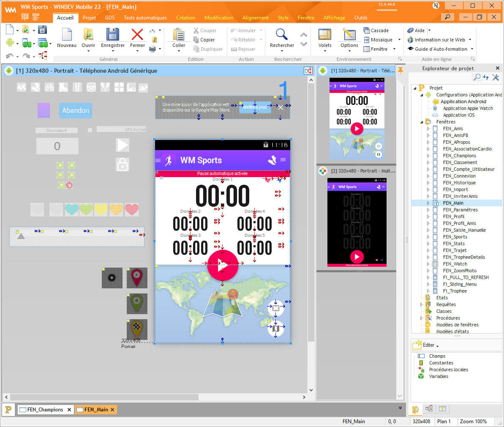Image resolution: width=504 pixels, height=427 pixels.
Task: Click the Nouveau document icon
Action: pos(67,34)
